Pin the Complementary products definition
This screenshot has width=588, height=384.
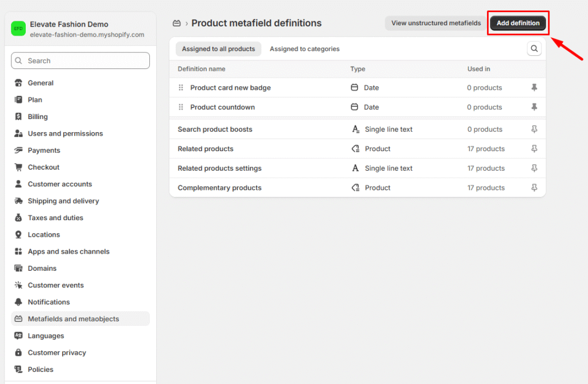tap(534, 187)
